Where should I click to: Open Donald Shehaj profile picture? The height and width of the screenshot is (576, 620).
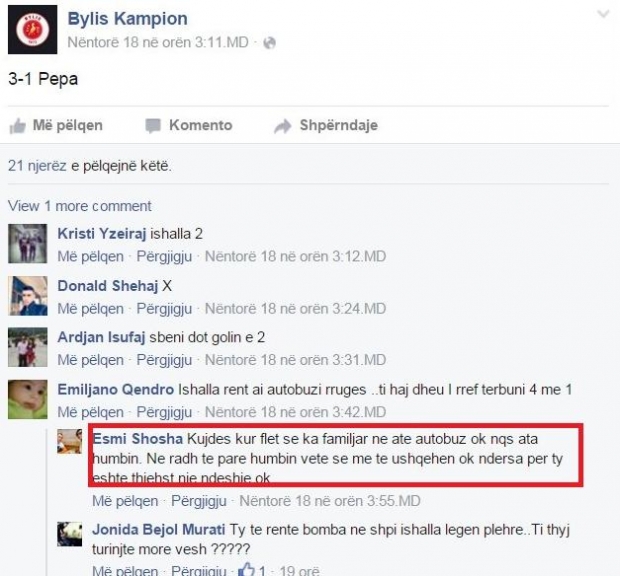point(28,296)
